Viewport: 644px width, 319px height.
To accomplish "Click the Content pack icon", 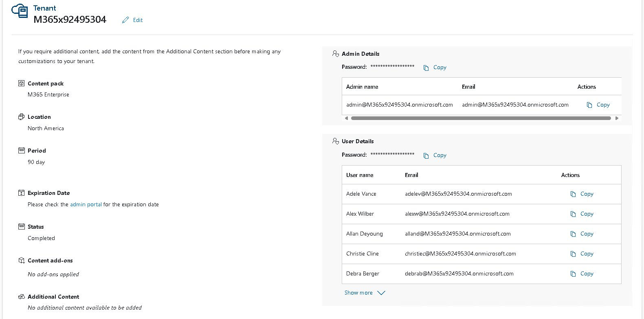I will pos(22,83).
